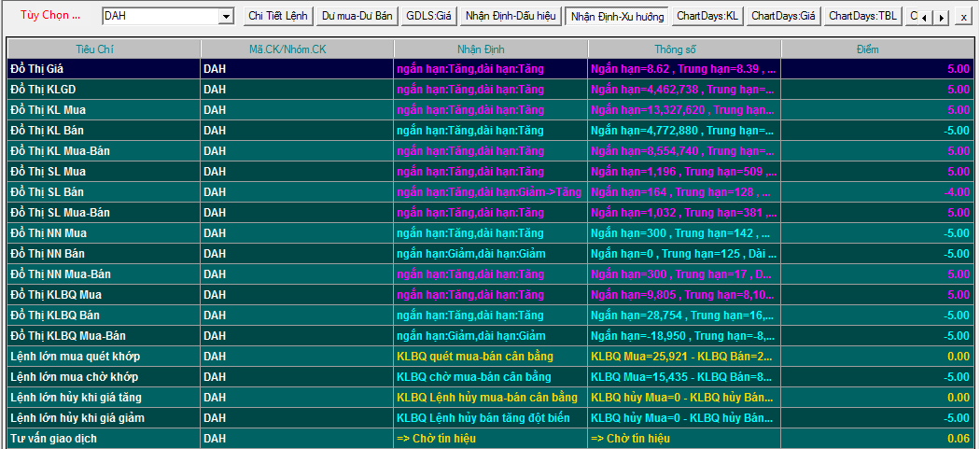Select the Tư vấn giao dịch row
Screen dimensions: 980x449
[491, 439]
